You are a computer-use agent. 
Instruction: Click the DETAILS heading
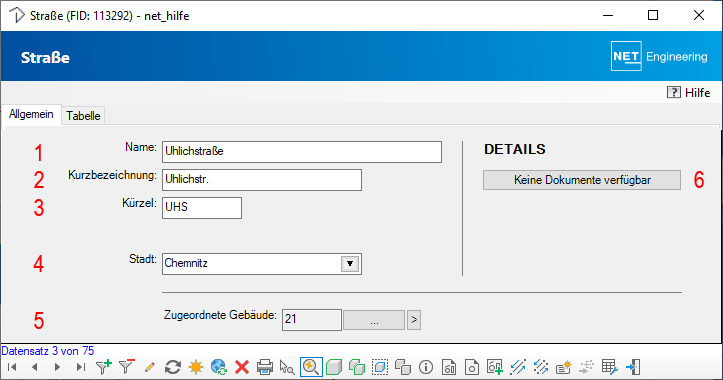tap(515, 149)
